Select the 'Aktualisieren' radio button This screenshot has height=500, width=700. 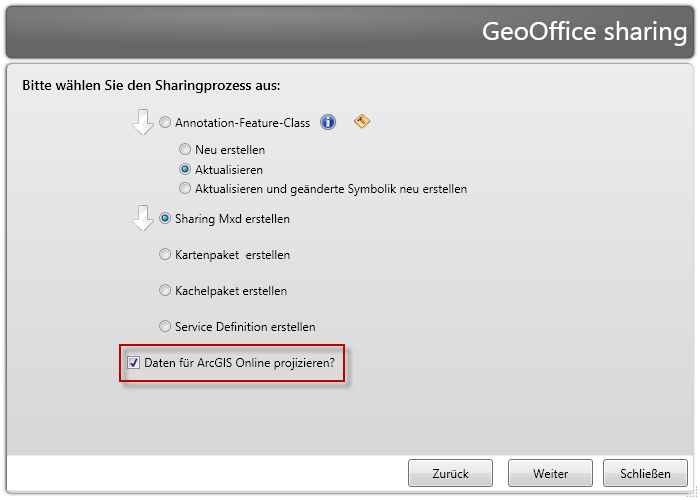pos(185,169)
